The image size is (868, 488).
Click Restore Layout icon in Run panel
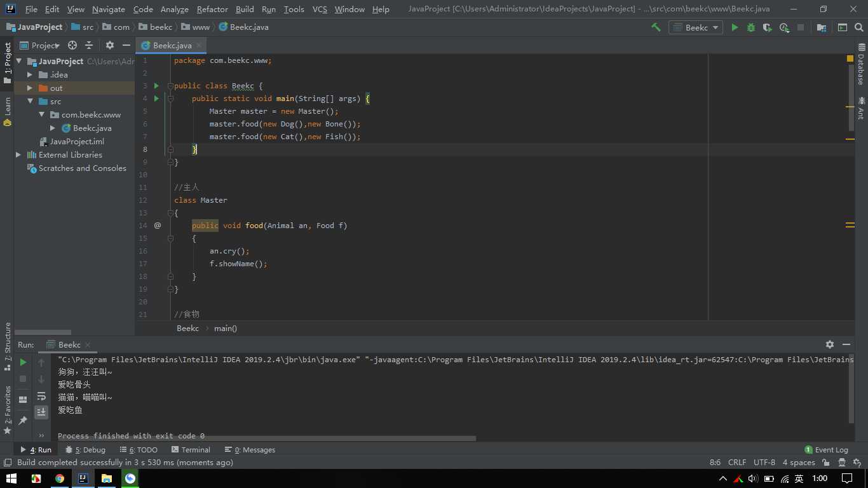point(23,399)
